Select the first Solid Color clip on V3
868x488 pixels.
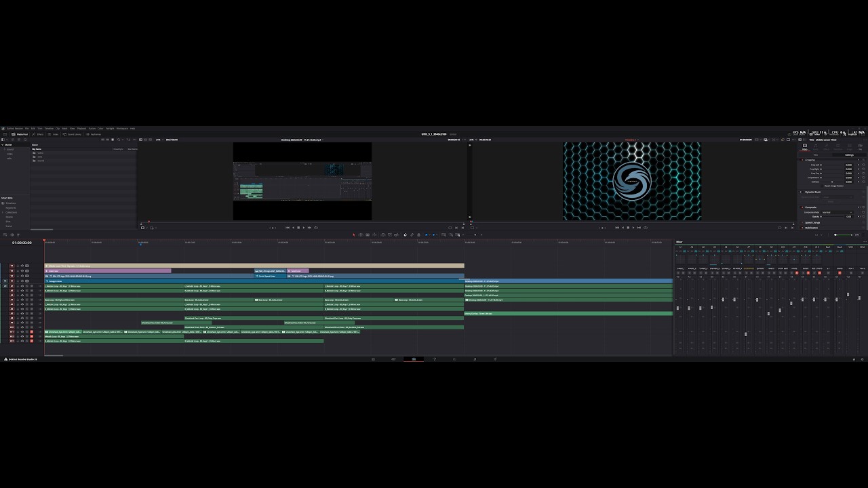108,270
